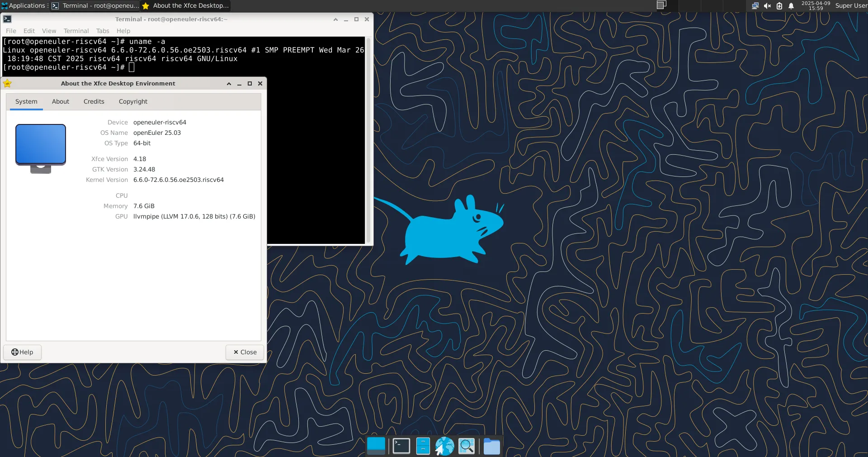Open the File menu in Terminal
The image size is (868, 457).
[x=11, y=31]
